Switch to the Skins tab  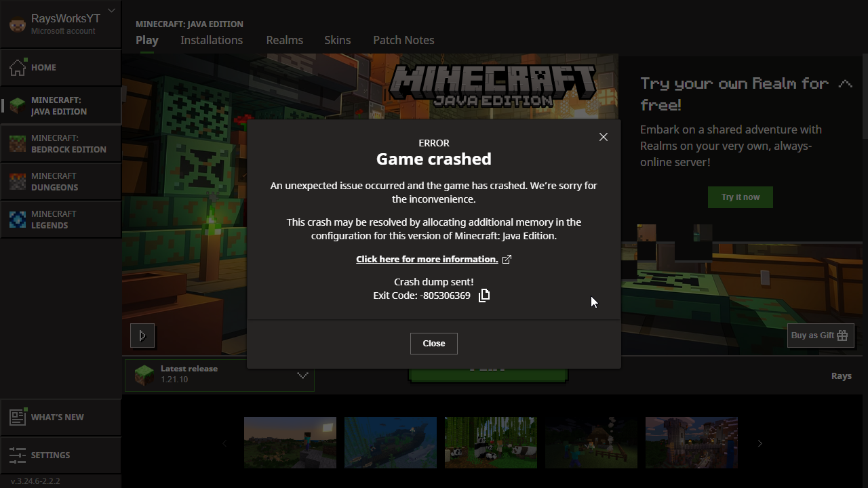[x=338, y=40]
